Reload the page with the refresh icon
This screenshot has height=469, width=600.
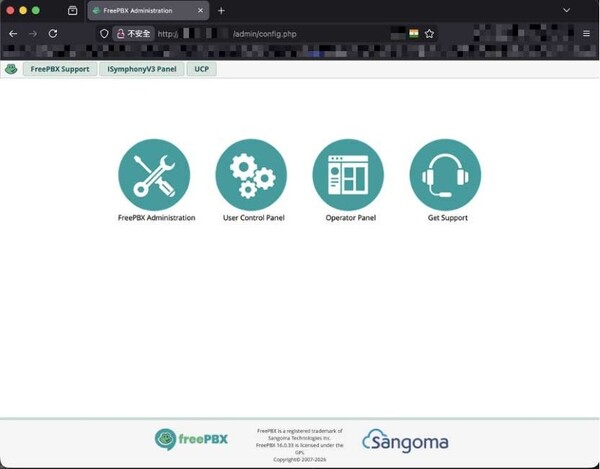53,34
